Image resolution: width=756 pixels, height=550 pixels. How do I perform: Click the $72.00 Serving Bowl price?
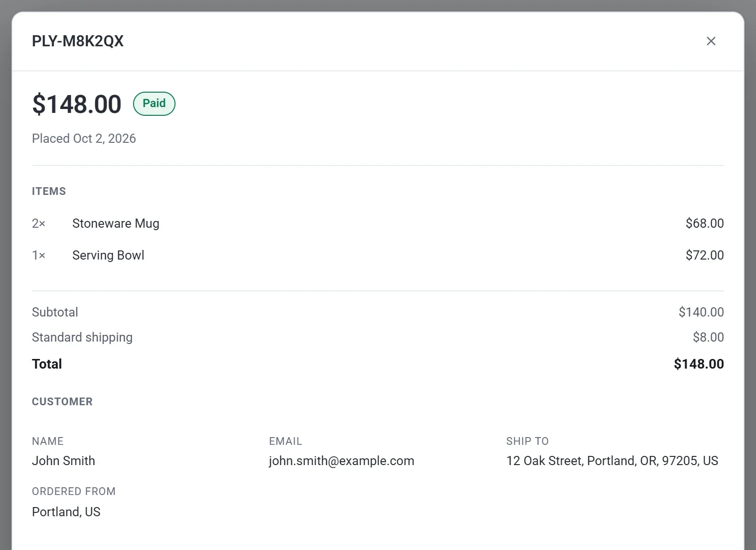point(704,255)
